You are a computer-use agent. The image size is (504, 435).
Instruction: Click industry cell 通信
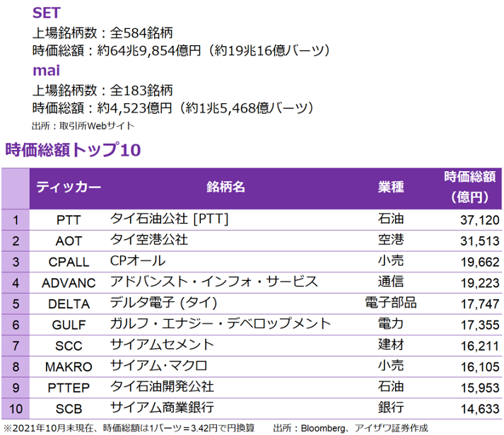pyautogui.click(x=391, y=282)
